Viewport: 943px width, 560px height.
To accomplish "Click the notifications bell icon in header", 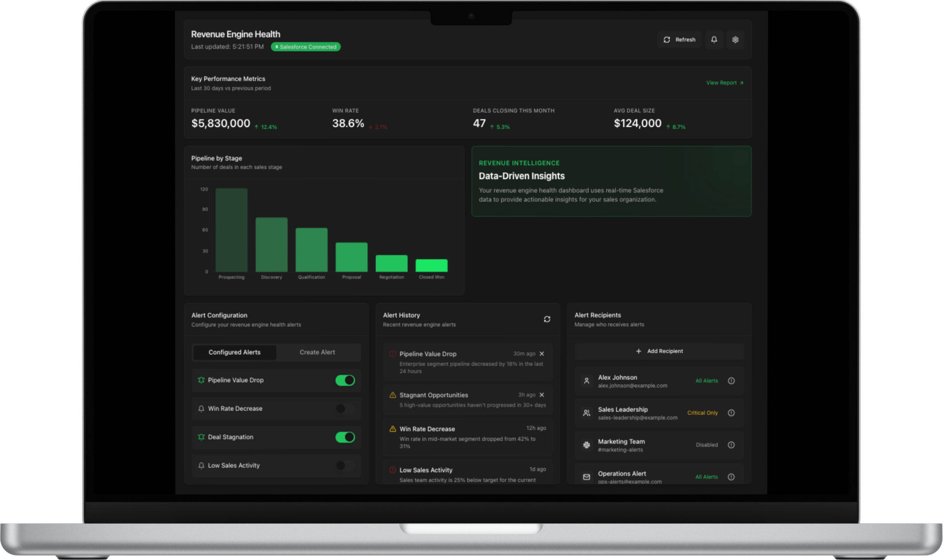I will (714, 40).
